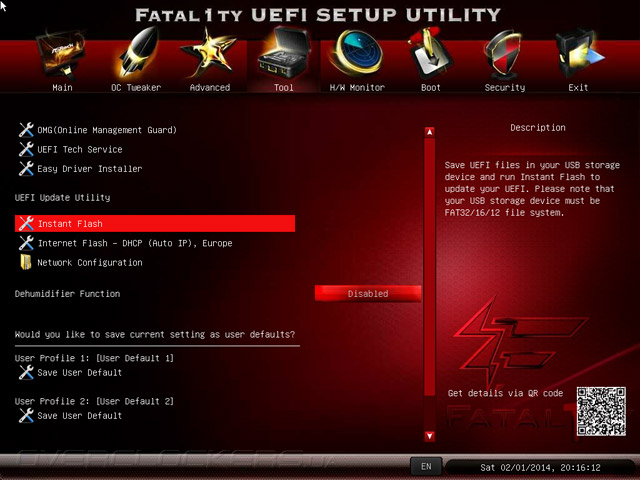
Task: Click wrench icon beside OMG entry
Action: click(26, 130)
